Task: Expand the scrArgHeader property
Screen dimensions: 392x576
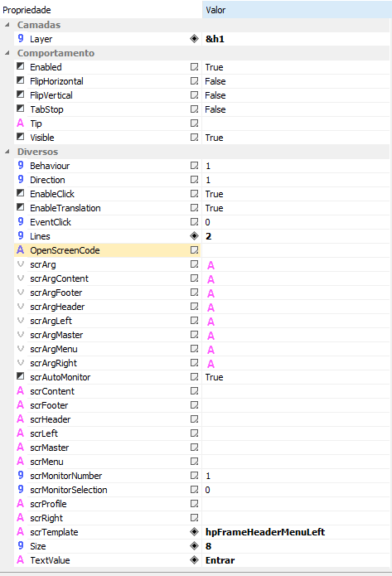Action: [x=21, y=307]
